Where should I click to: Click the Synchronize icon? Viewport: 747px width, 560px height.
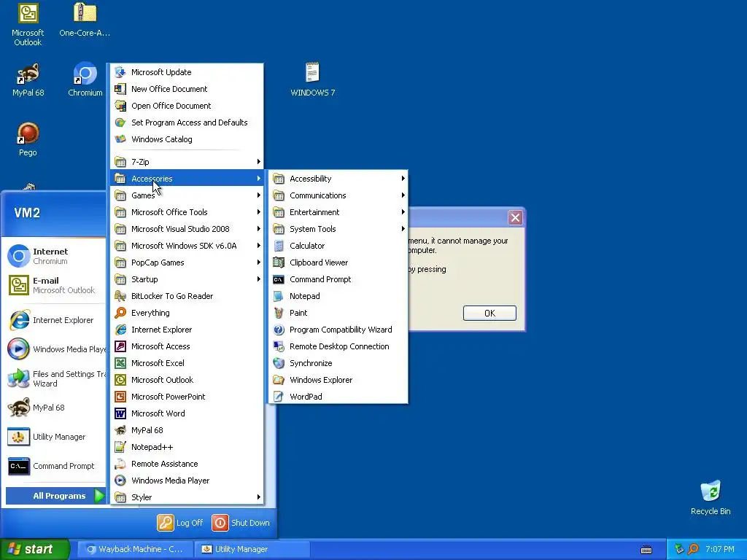[279, 363]
